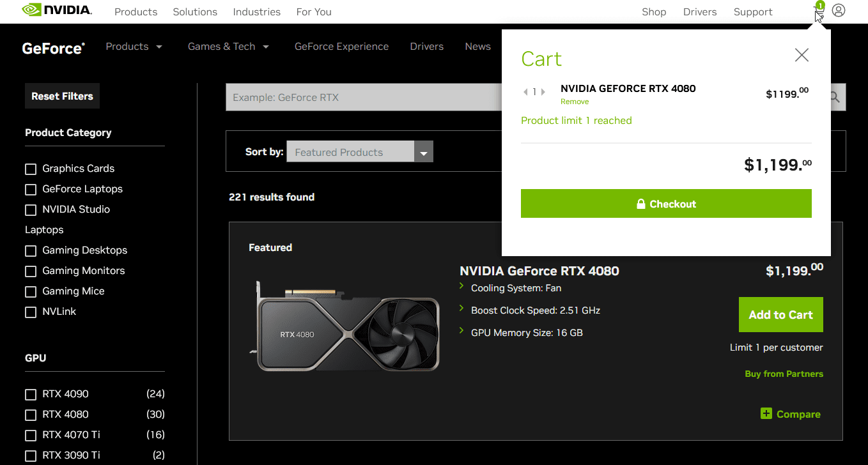Click the Reset Filters button
Image resolution: width=868 pixels, height=465 pixels.
(x=62, y=96)
